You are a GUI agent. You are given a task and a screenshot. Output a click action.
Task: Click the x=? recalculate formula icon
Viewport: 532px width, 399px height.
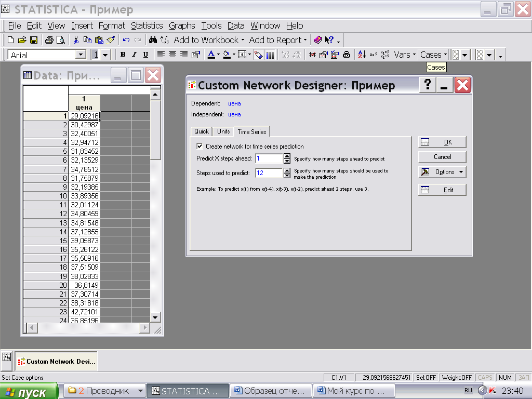pos(374,55)
